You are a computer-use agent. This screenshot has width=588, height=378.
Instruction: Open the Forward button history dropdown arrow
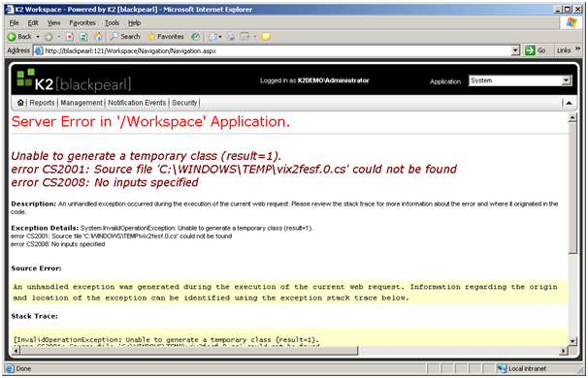coord(59,37)
